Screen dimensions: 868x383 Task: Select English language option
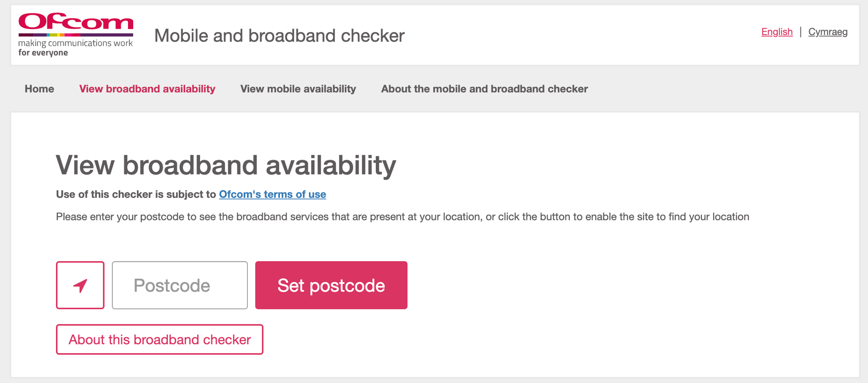[777, 32]
